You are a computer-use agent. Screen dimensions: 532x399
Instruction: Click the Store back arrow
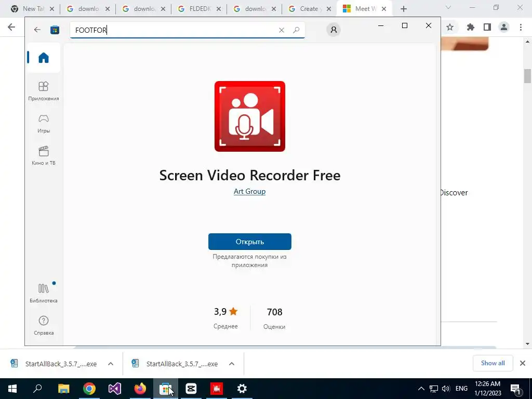pyautogui.click(x=37, y=30)
